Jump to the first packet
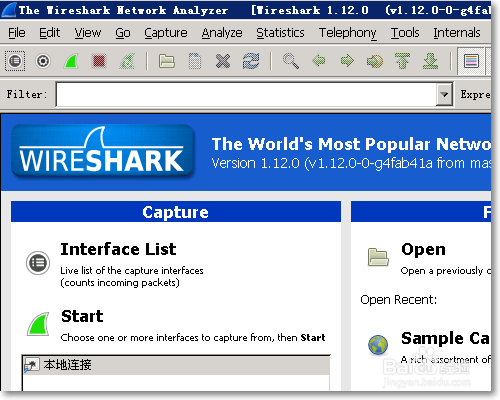The height and width of the screenshot is (400, 500). (402, 61)
